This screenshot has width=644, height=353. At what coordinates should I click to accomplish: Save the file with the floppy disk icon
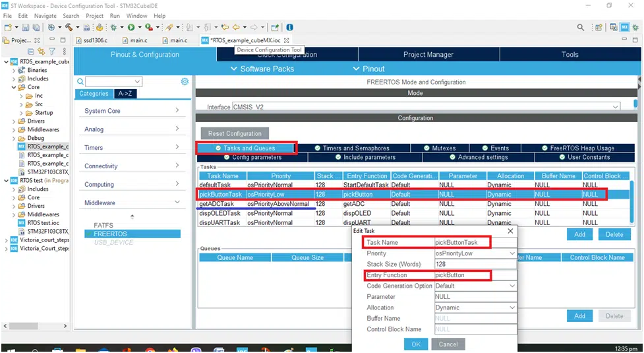coord(26,27)
